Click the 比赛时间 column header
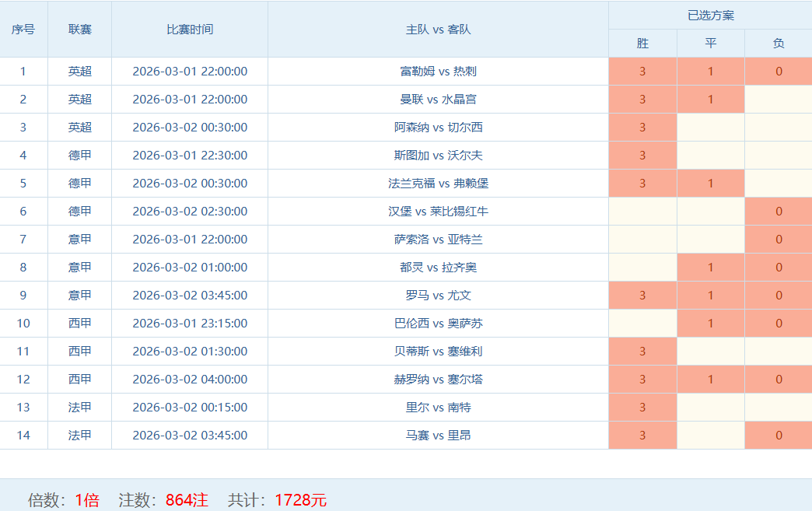The height and width of the screenshot is (511, 812). tap(190, 30)
